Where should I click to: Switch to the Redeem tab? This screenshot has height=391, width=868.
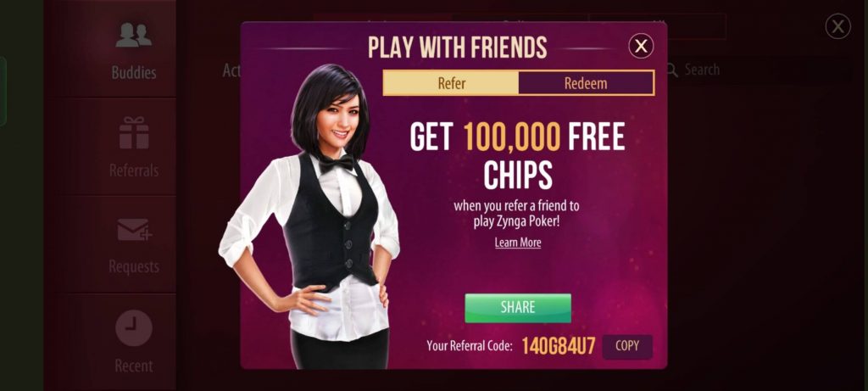point(586,83)
